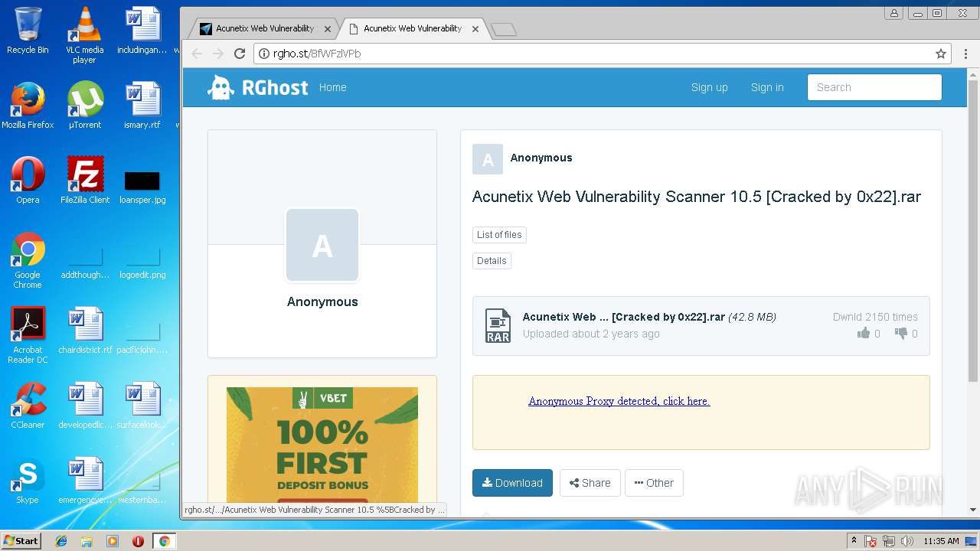Open chairdistrict.rtf file on desktop
The width and height of the screenshot is (980, 551).
point(85,331)
